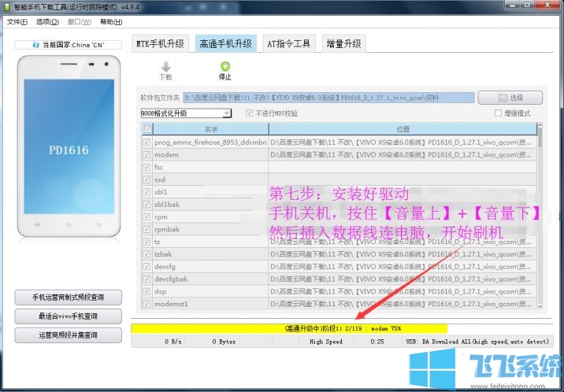Click the 软件包文件夹 path input field

coord(328,98)
